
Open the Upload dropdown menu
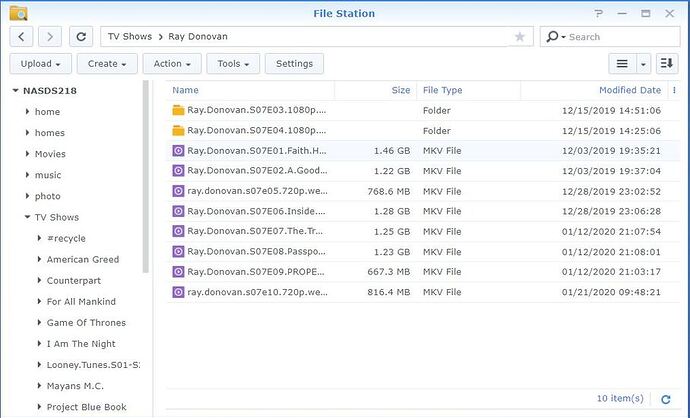[x=40, y=64]
